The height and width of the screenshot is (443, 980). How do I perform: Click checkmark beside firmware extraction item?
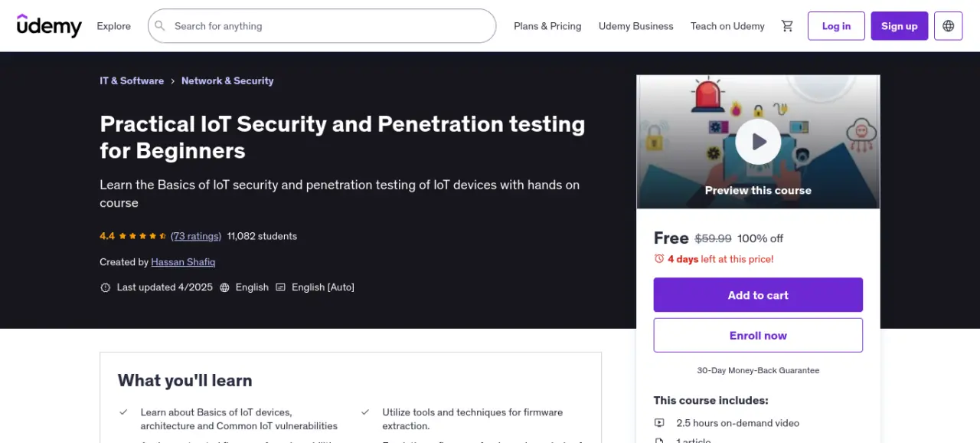point(365,412)
